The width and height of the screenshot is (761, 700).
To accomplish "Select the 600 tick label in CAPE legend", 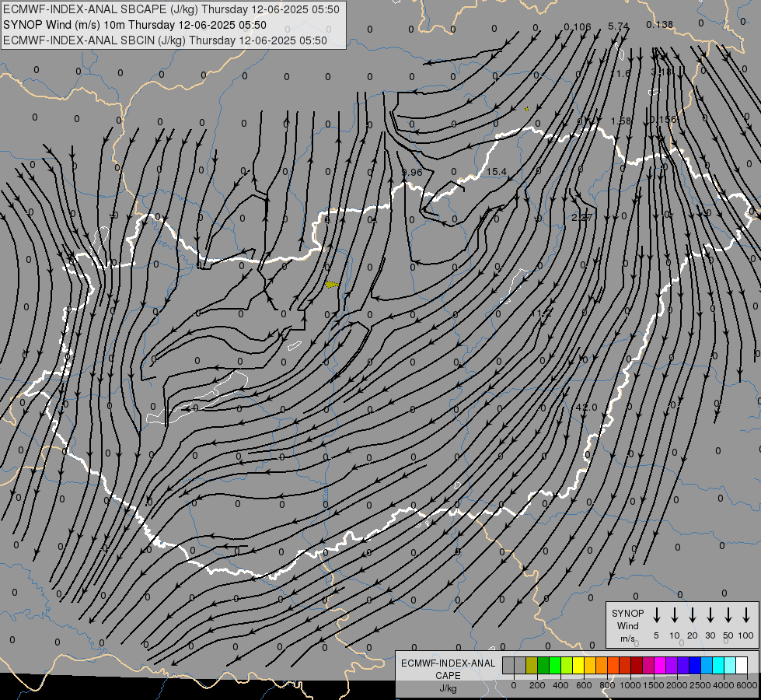I will click(584, 685).
